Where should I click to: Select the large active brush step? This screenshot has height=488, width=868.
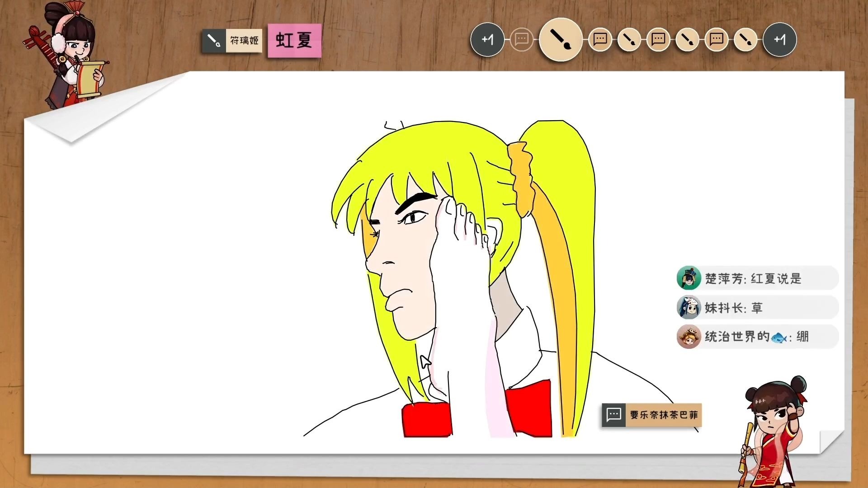[560, 40]
